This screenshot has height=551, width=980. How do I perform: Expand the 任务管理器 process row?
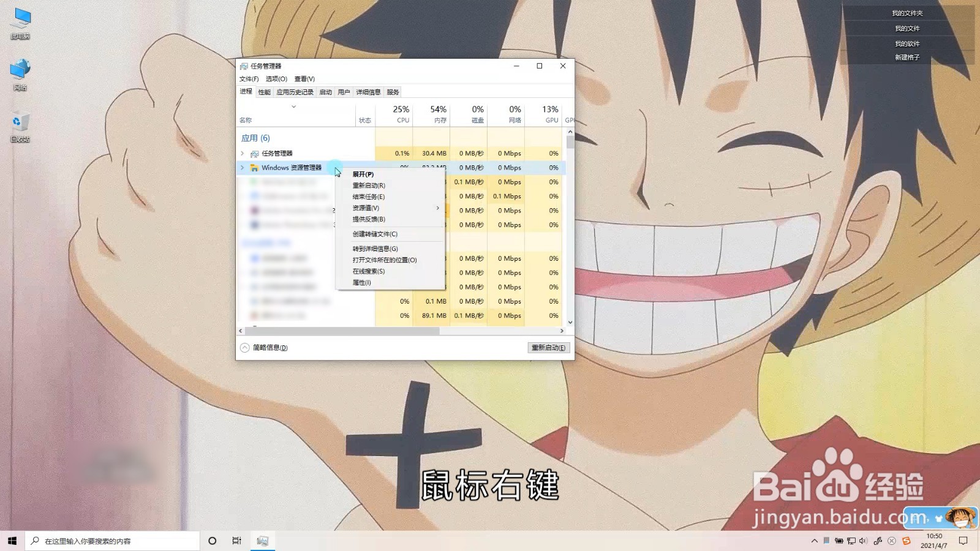tap(243, 153)
